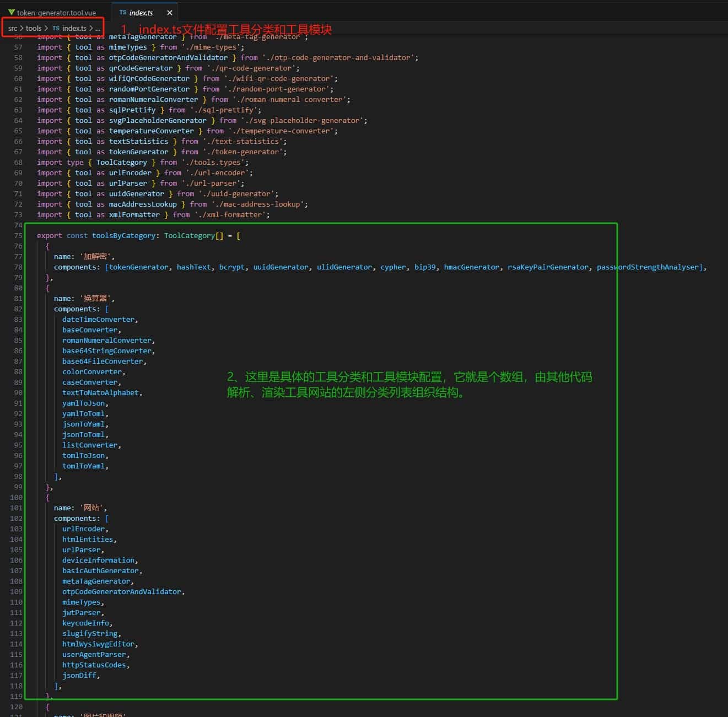The image size is (728, 717).
Task: Click the export keyword on line 75
Action: click(49, 235)
